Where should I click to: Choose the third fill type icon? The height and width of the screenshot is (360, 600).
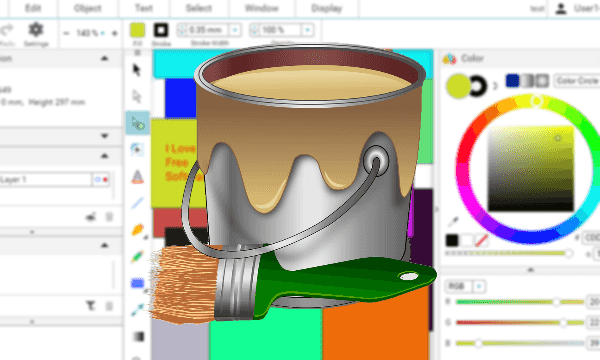pos(542,80)
